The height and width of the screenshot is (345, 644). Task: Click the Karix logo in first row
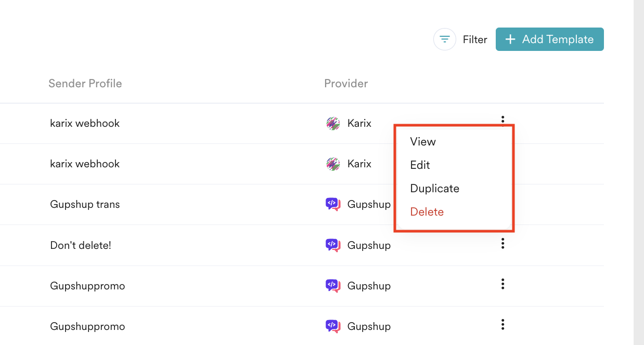coord(333,124)
